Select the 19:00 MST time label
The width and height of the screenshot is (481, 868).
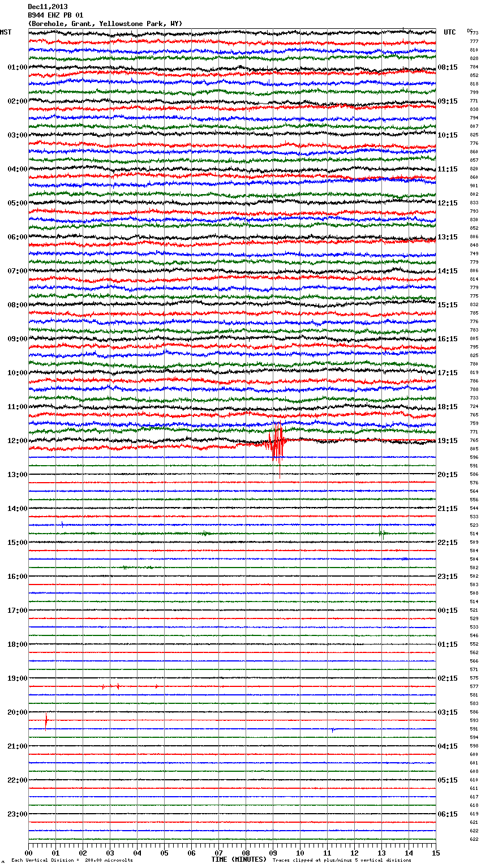pyautogui.click(x=18, y=678)
